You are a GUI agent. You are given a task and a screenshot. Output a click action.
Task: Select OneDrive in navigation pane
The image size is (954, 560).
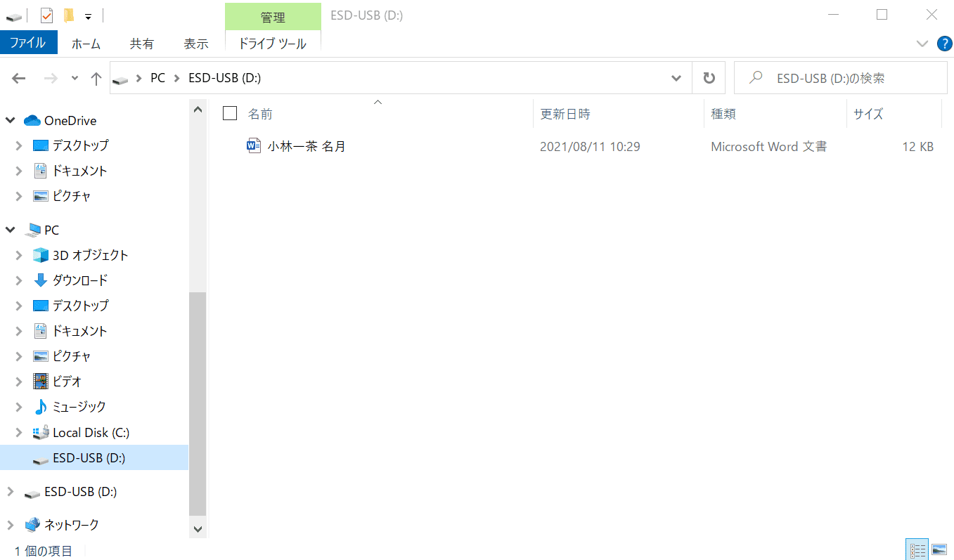(x=70, y=120)
